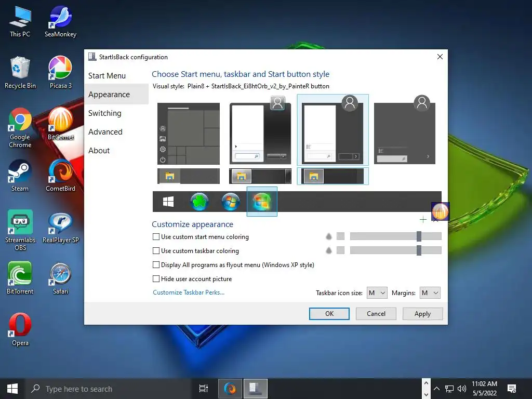Click the plus icon to add custom orb
Screen dimensions: 532x399
pyautogui.click(x=423, y=220)
